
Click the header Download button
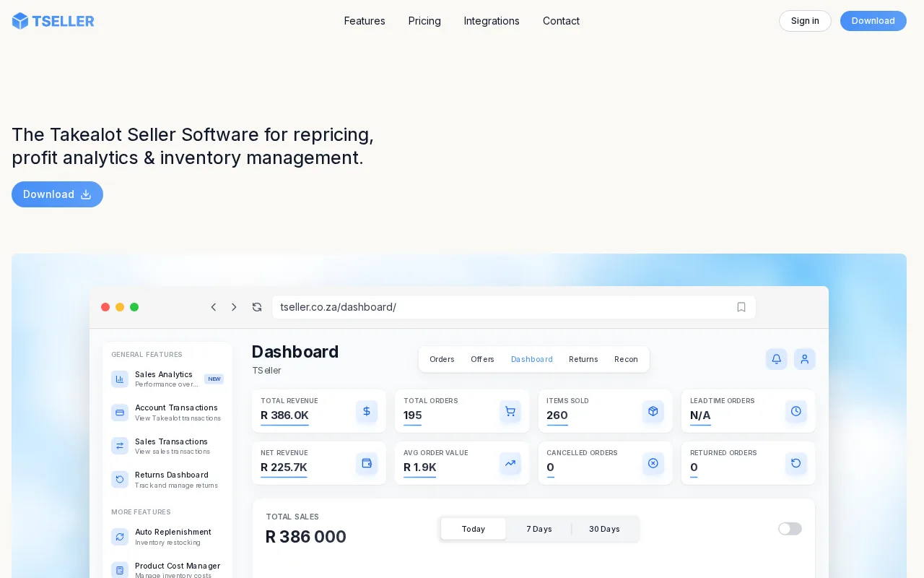tap(873, 21)
